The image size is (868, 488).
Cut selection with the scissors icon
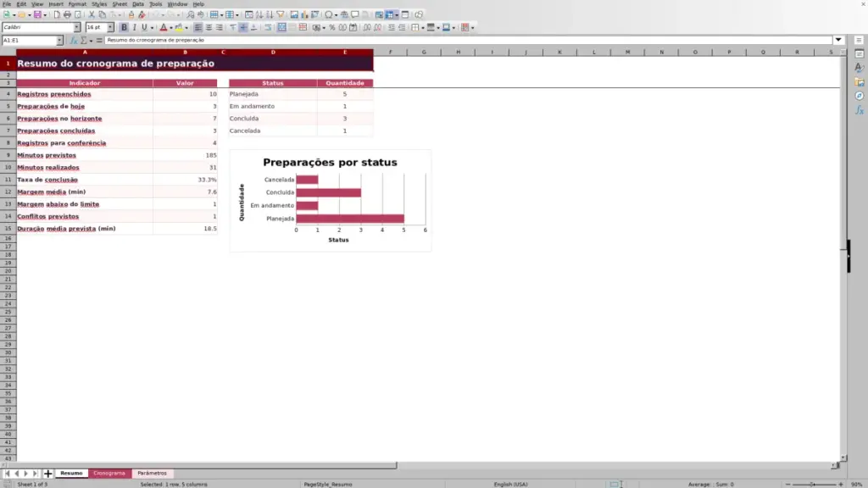point(92,14)
